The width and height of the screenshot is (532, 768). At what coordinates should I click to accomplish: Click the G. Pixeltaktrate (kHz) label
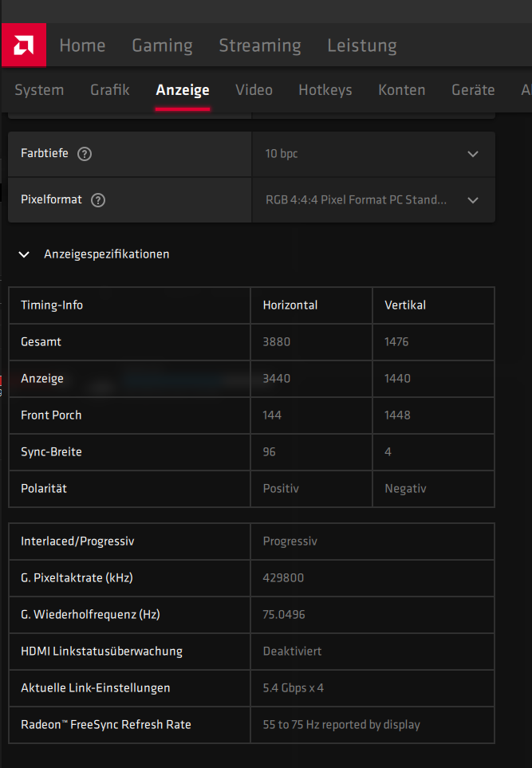[x=77, y=578]
